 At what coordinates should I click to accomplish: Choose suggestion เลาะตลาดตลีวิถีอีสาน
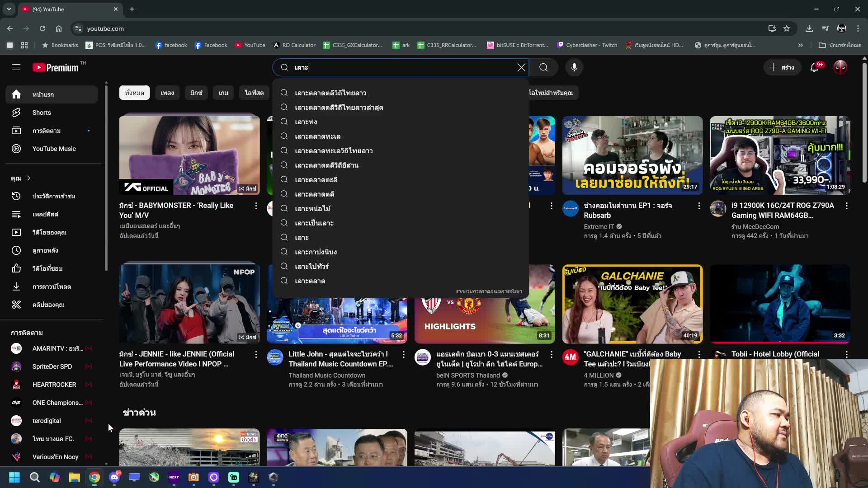[401, 165]
